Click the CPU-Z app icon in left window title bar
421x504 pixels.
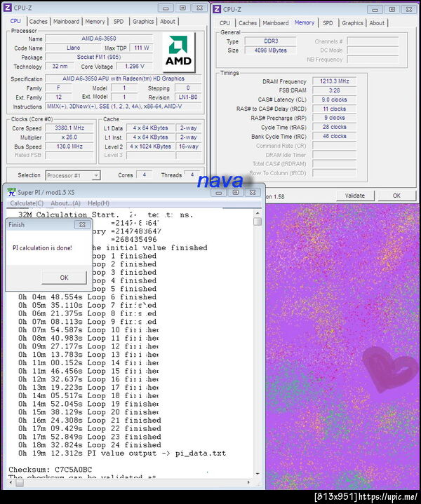coord(7,8)
